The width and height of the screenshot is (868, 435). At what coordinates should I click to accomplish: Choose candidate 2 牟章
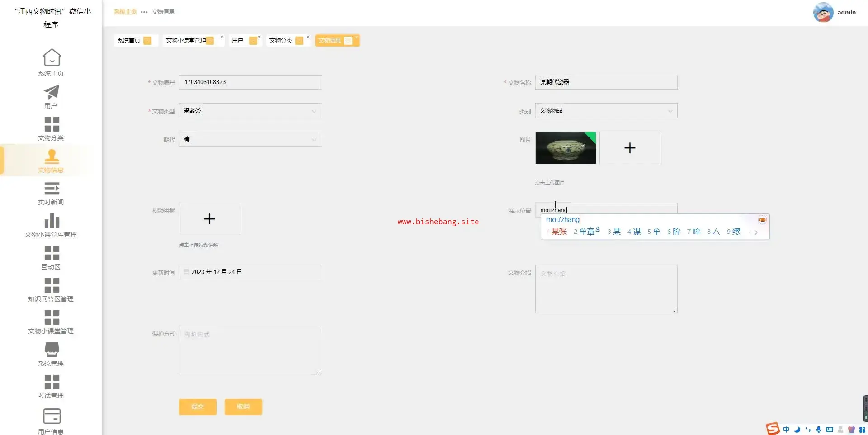tap(586, 232)
